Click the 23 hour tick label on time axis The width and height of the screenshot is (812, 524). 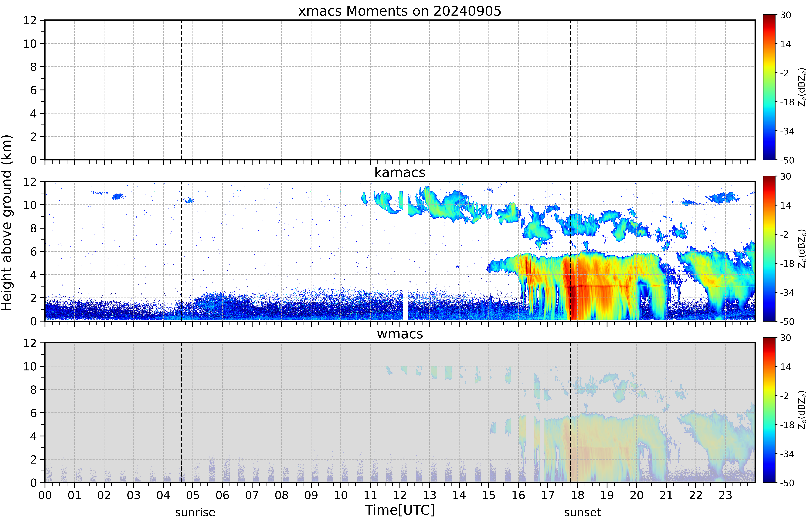[725, 495]
